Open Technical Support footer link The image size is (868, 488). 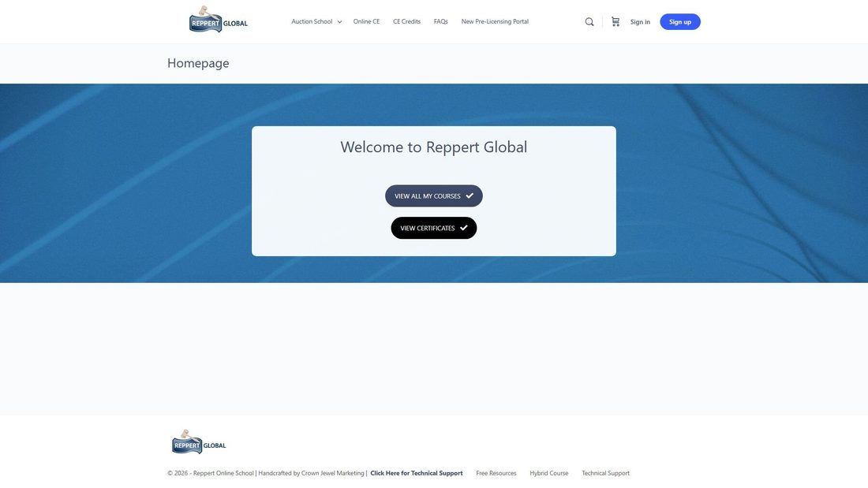605,473
